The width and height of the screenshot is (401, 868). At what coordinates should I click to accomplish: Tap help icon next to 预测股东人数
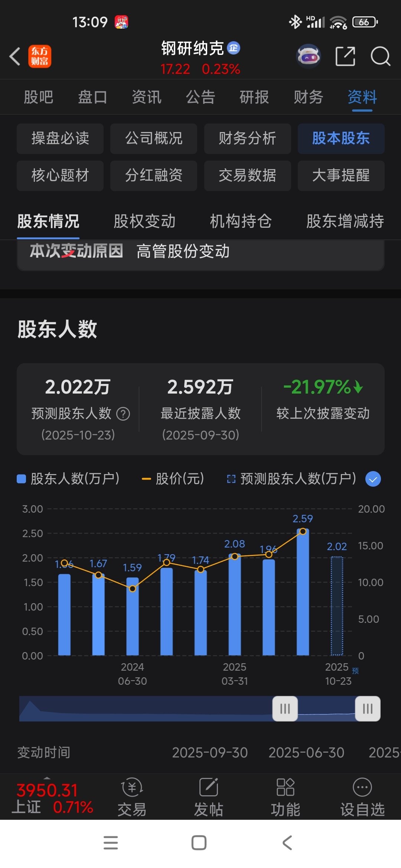click(123, 414)
